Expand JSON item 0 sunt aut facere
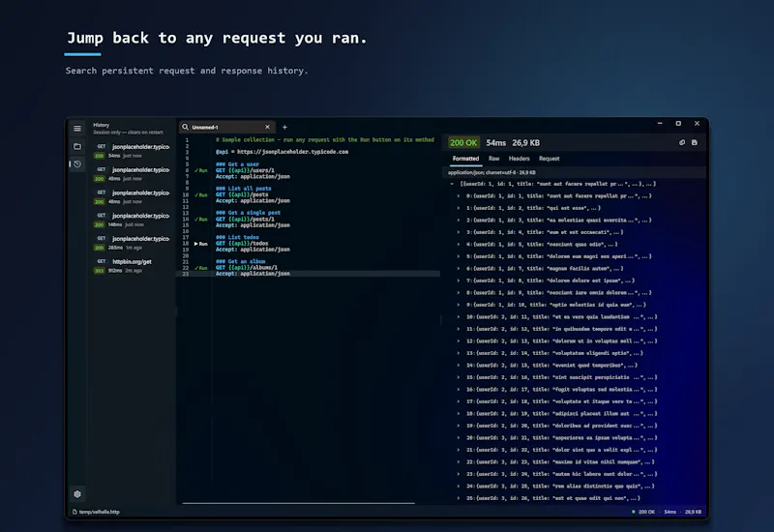 point(458,196)
